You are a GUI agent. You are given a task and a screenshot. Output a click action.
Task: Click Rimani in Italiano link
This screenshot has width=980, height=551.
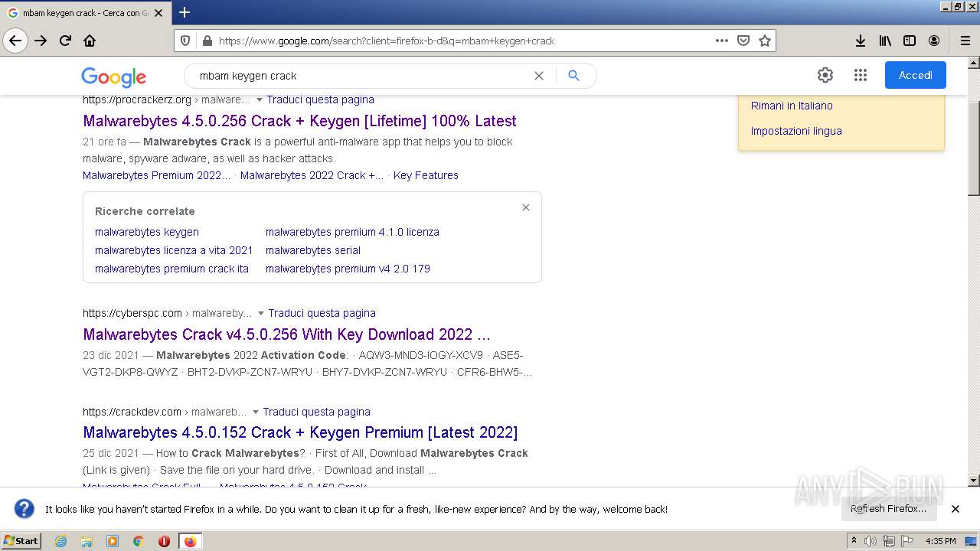click(x=792, y=106)
